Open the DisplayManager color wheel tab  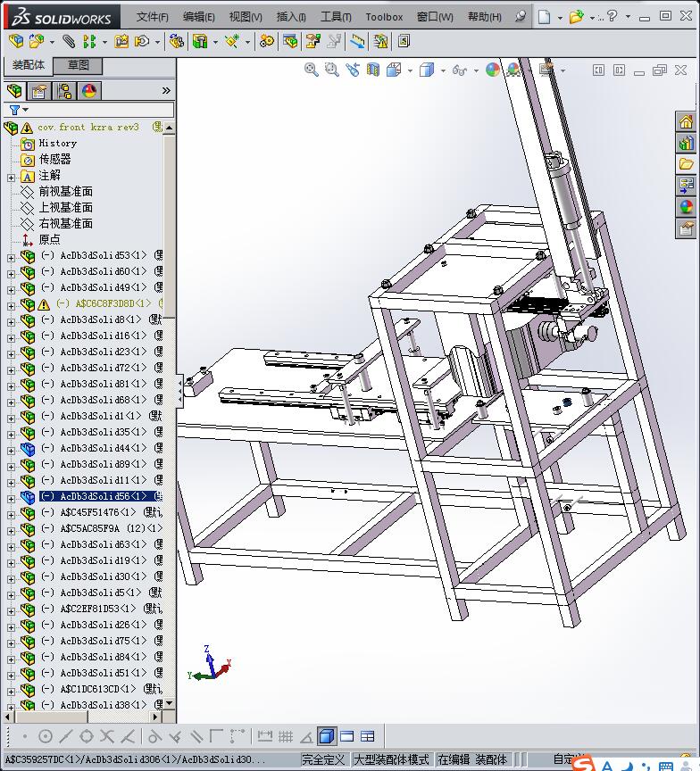point(89,91)
